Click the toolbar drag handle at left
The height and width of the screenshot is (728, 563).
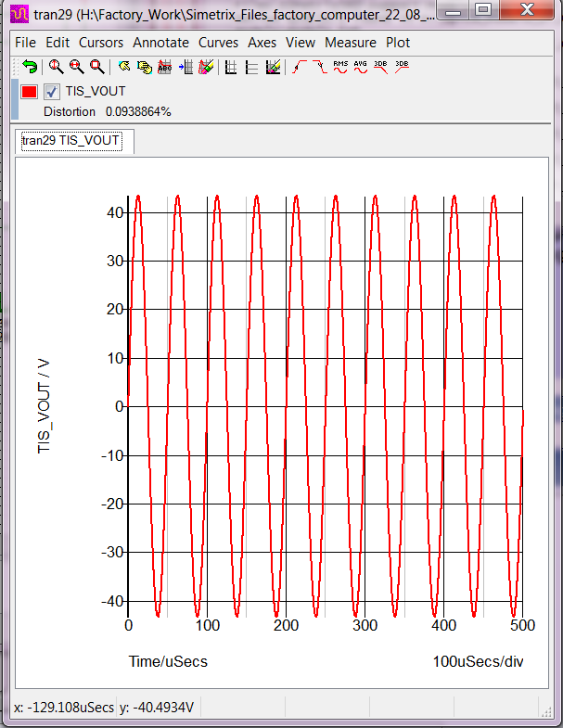pyautogui.click(x=16, y=67)
